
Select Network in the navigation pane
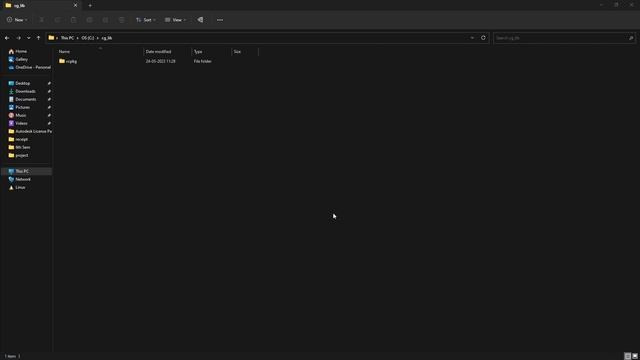(23, 179)
